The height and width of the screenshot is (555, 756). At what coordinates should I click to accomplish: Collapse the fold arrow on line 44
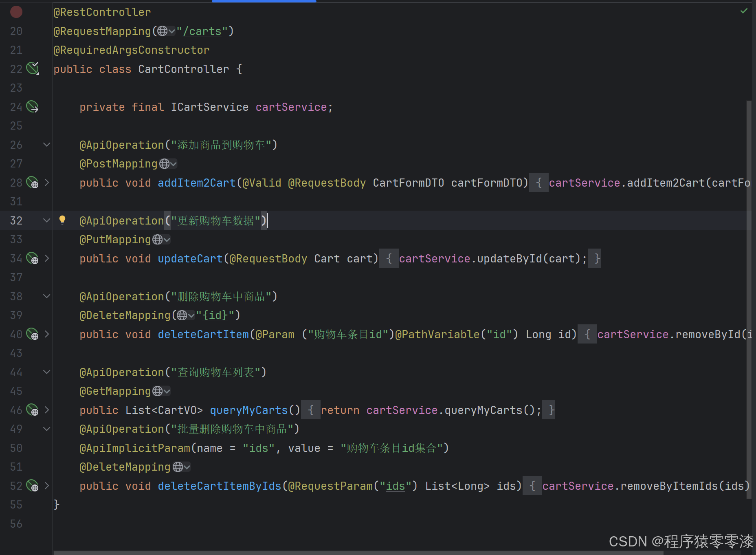[47, 372]
